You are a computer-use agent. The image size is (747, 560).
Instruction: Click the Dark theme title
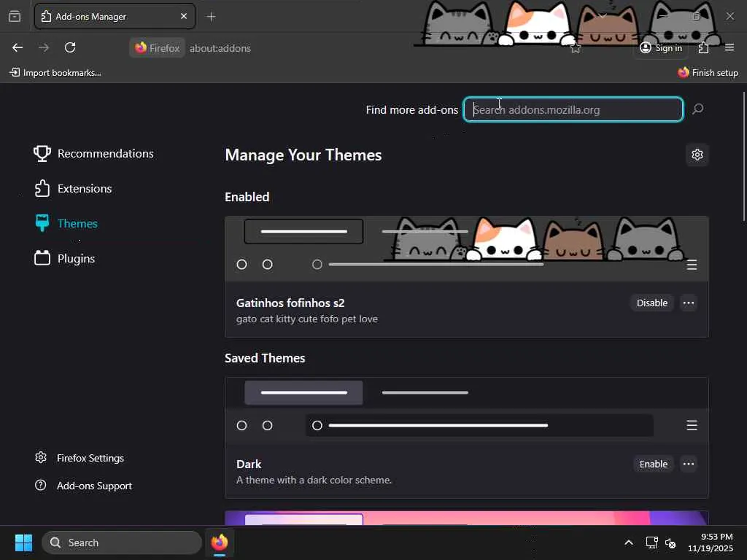[249, 464]
